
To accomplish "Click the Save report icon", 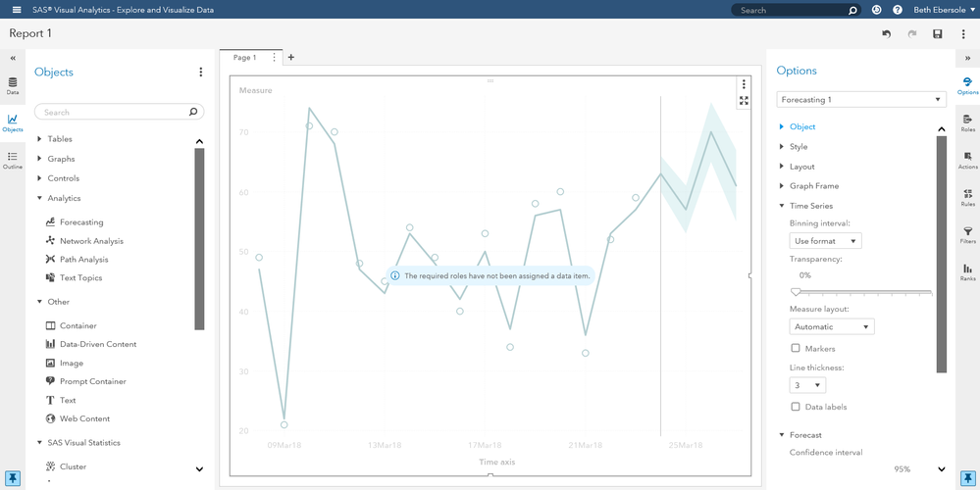I will point(938,34).
